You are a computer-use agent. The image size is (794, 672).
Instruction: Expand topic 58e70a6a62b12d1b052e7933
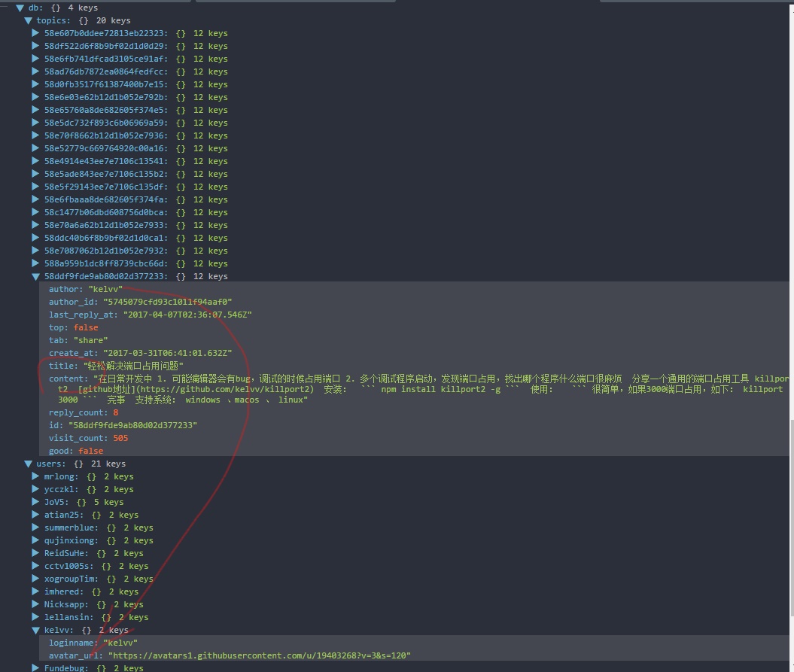pos(35,225)
